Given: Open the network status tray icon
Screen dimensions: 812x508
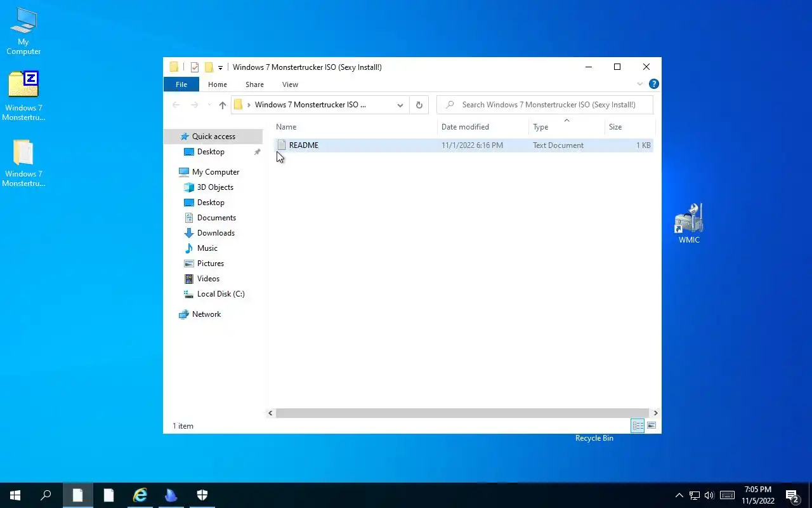Looking at the screenshot, I should (x=695, y=495).
